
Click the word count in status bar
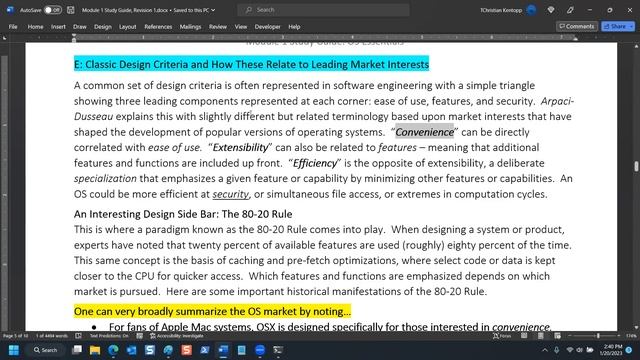coord(52,336)
